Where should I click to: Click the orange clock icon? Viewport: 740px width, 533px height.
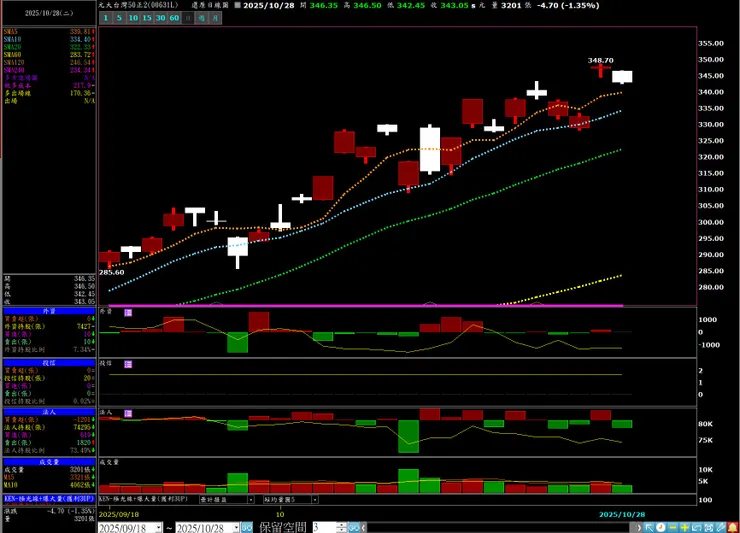pyautogui.click(x=661, y=527)
